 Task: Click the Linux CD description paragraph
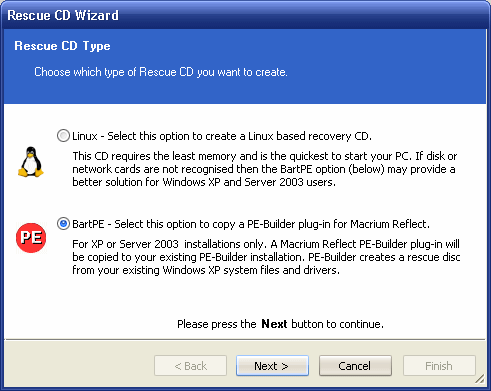point(265,169)
